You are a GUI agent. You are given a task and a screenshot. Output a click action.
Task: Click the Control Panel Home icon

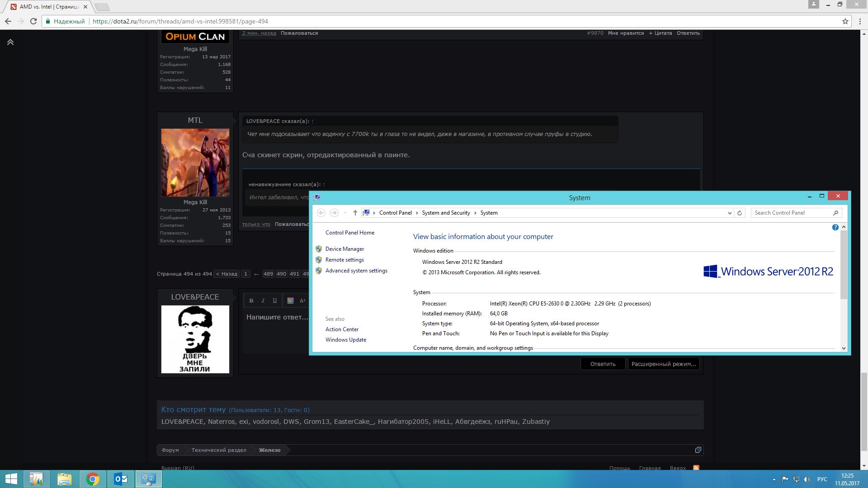click(349, 232)
